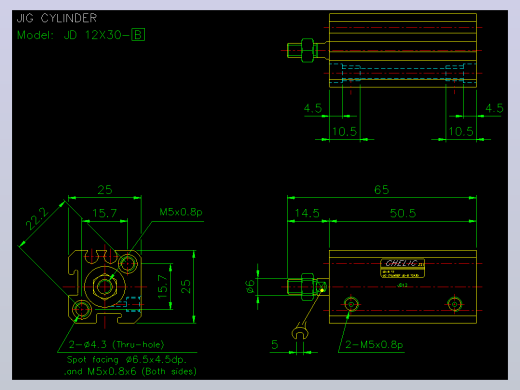Click the "4.5" dimension at the cylinder rear end
The width and height of the screenshot is (520, 390).
point(494,108)
